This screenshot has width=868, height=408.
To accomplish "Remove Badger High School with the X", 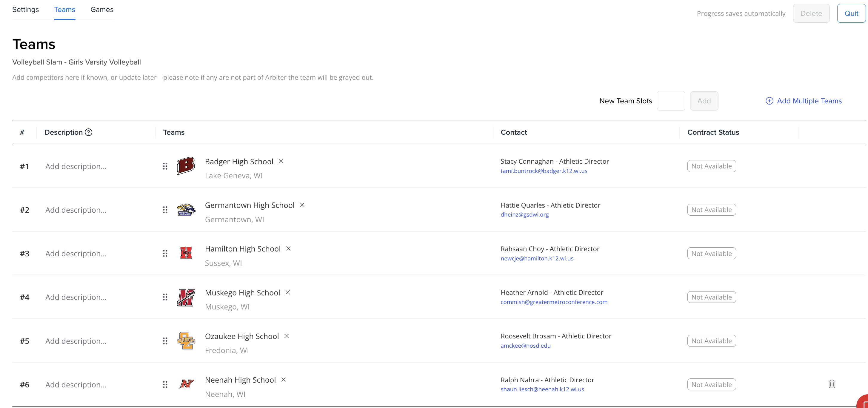I will [281, 161].
